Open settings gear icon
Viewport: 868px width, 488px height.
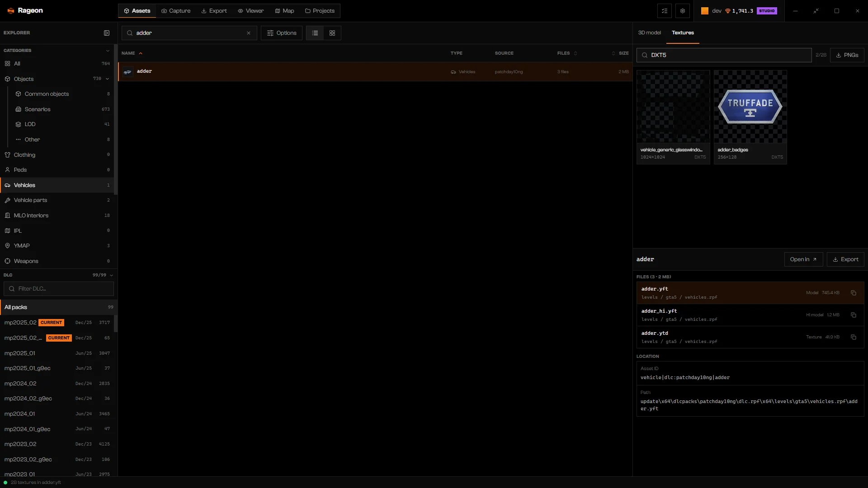click(x=683, y=11)
